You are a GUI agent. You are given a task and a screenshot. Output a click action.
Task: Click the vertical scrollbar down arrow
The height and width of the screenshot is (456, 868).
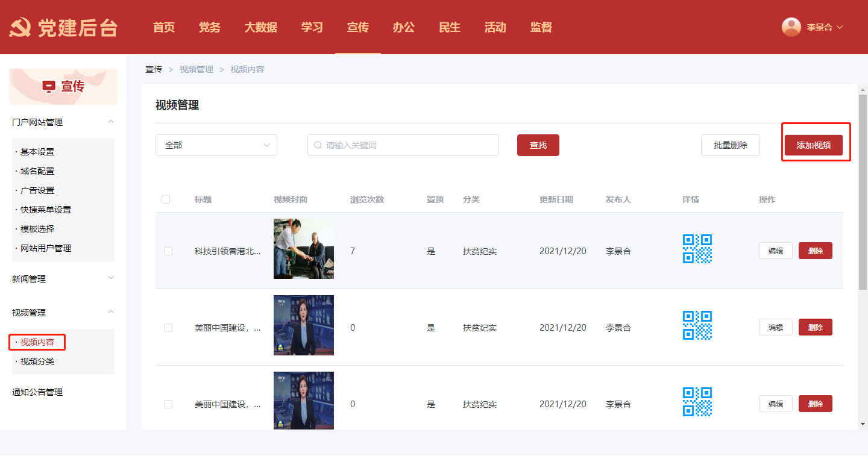click(x=863, y=424)
